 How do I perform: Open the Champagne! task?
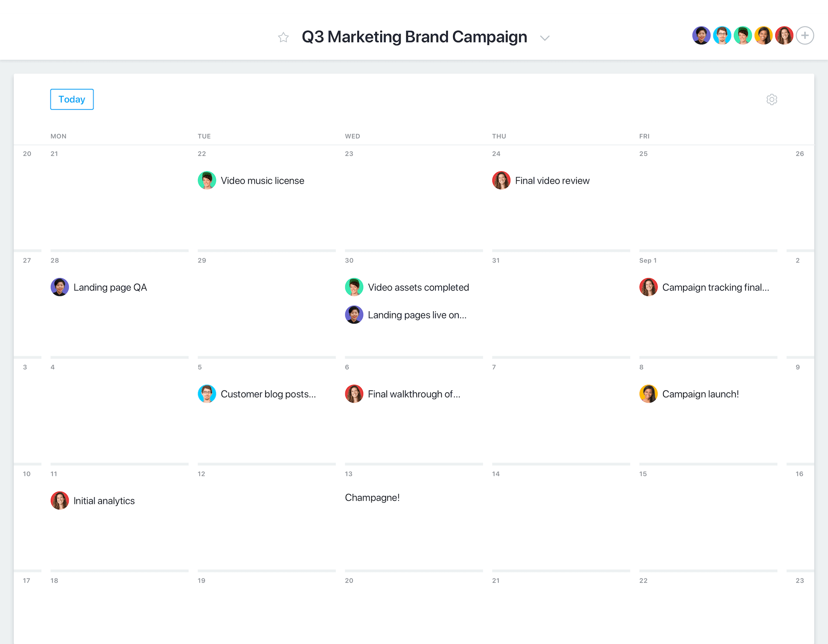(x=372, y=498)
